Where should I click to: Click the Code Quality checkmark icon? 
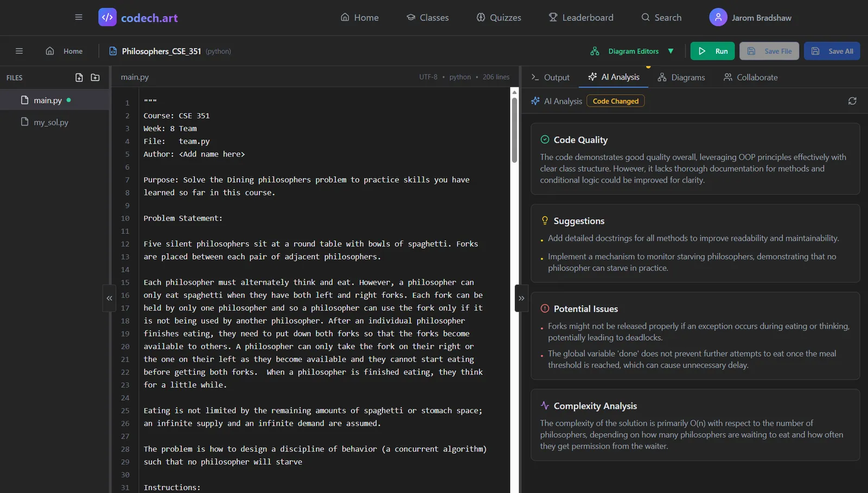pos(545,140)
